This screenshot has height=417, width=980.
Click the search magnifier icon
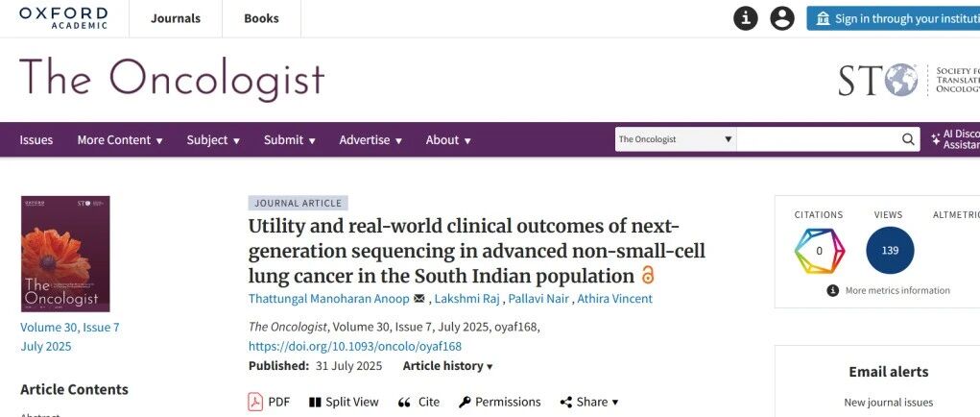(x=908, y=139)
